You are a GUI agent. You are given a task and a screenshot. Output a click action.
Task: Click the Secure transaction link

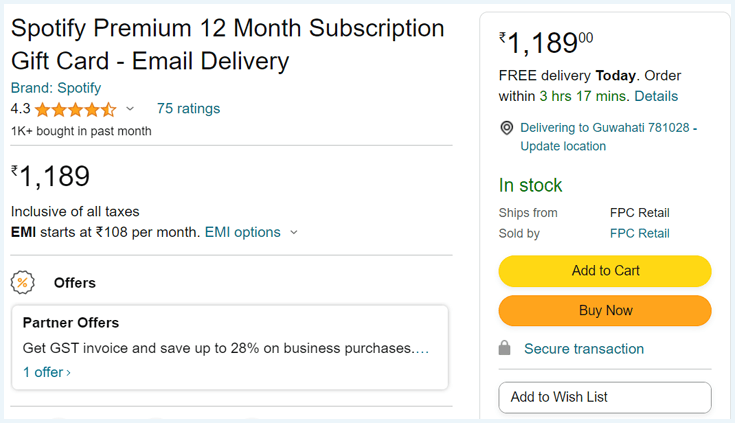[584, 348]
